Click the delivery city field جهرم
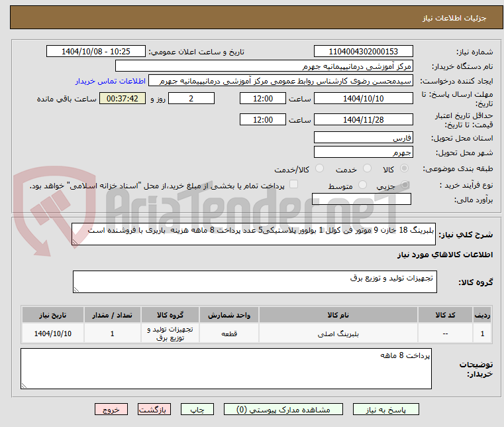504x427 pixels. pyautogui.click(x=364, y=152)
